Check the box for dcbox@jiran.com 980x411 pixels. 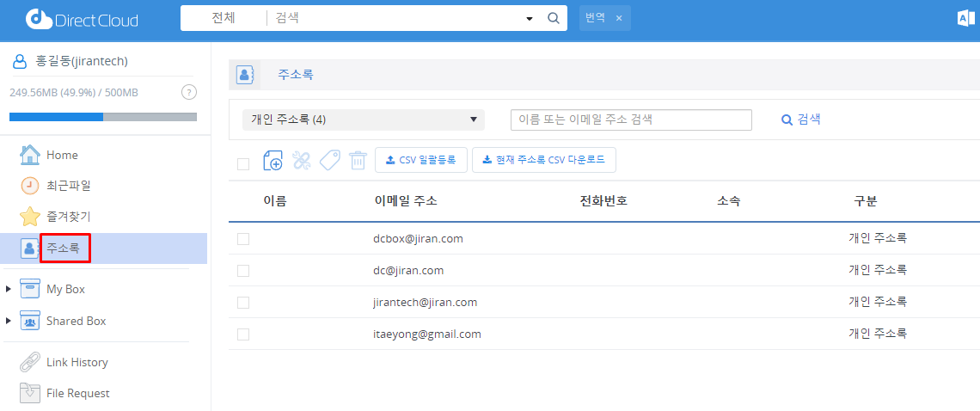pos(243,239)
